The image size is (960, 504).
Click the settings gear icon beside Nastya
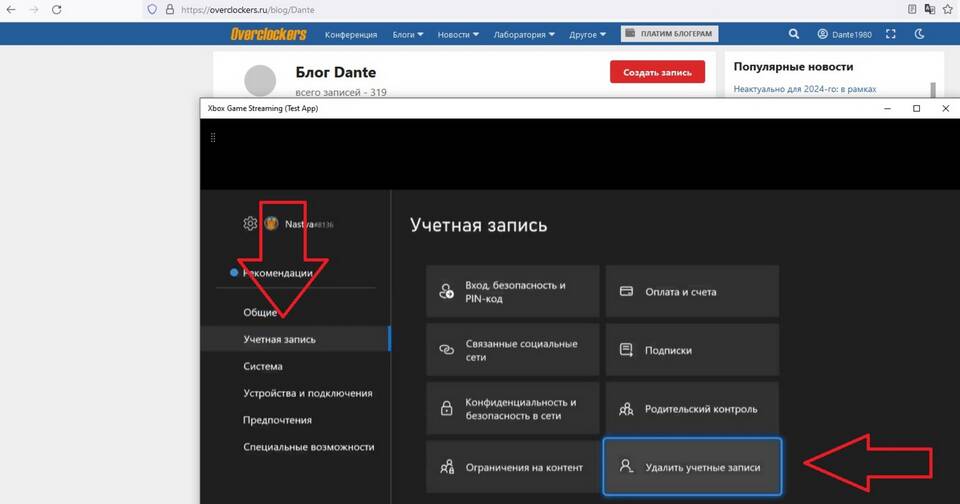pos(250,224)
